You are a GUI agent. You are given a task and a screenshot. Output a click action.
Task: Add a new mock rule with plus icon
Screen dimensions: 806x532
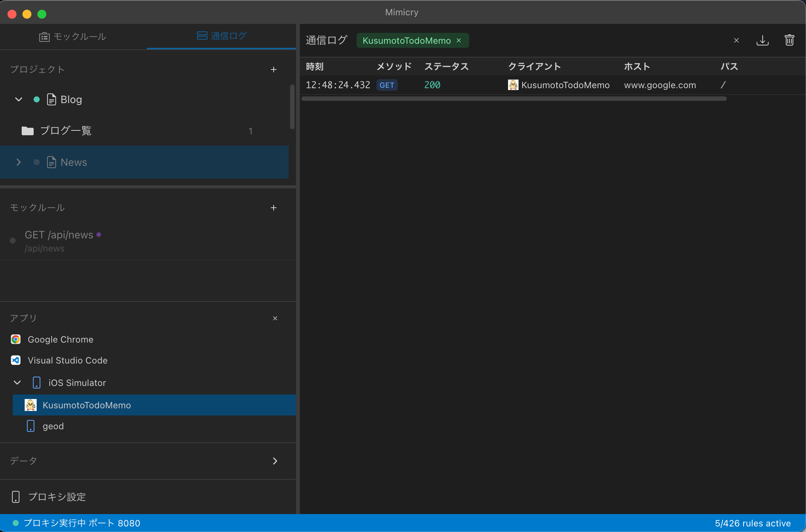coord(274,208)
